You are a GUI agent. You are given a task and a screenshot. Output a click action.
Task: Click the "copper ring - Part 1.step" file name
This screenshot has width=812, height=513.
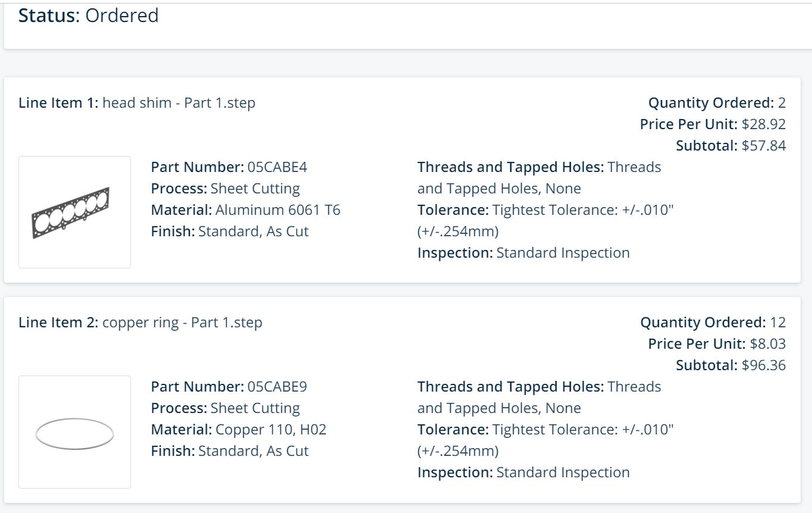(182, 323)
